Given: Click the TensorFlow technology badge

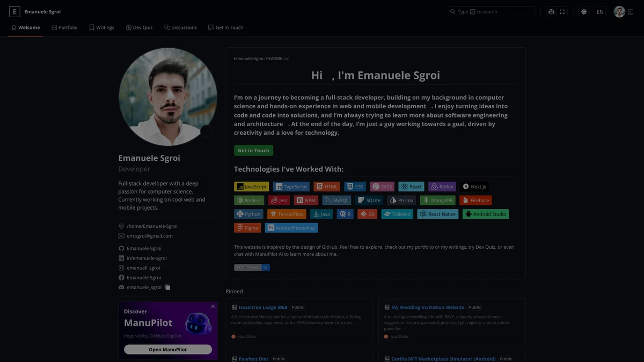Looking at the screenshot, I should [287, 214].
